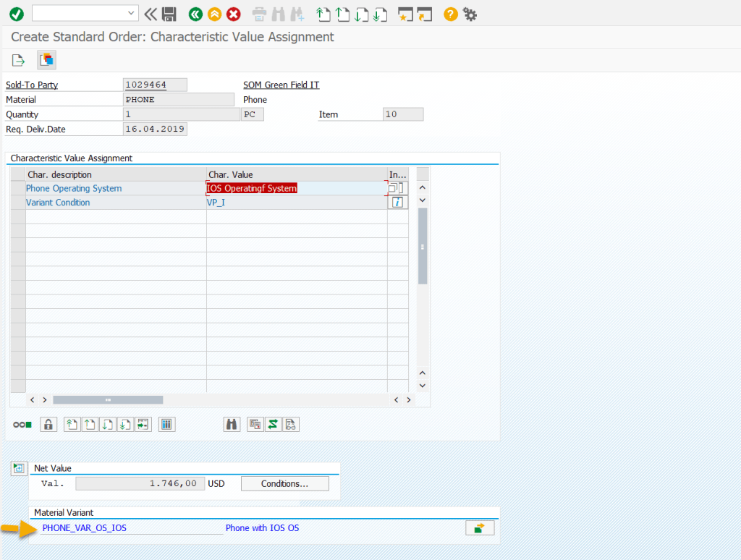The height and width of the screenshot is (560, 741).
Task: Click the position cursor icon in lower toolbar
Action: (143, 425)
